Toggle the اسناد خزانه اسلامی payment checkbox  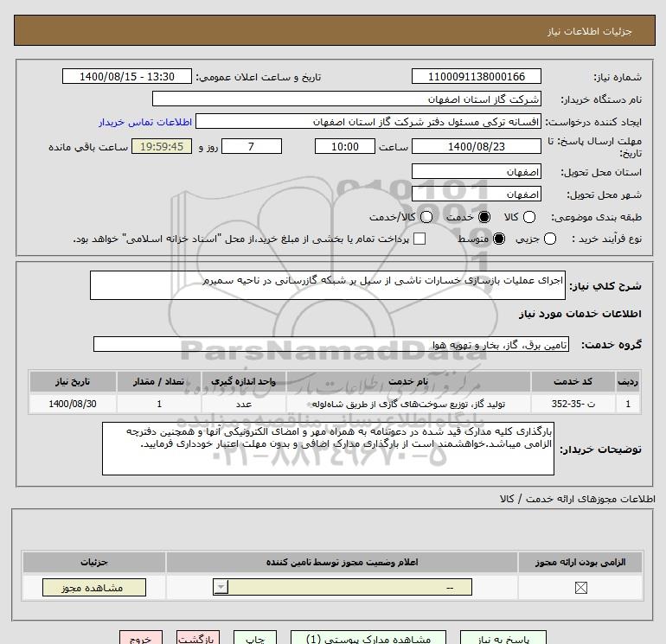pyautogui.click(x=419, y=239)
